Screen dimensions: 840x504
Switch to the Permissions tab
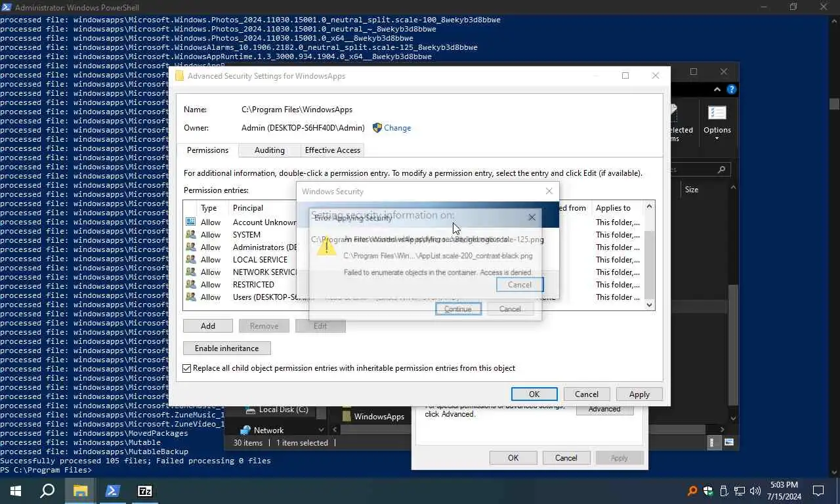point(207,150)
